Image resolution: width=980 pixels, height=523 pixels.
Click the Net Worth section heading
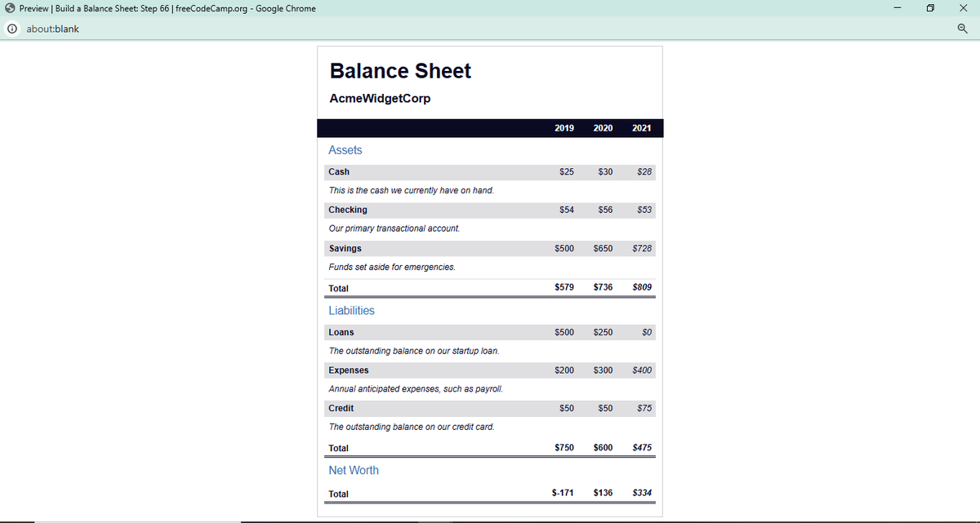pos(354,471)
